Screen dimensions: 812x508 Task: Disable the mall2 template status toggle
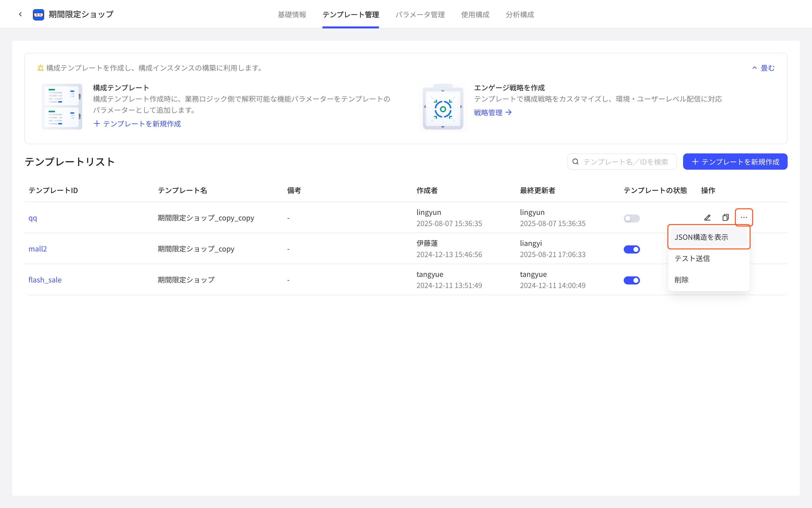click(x=632, y=249)
